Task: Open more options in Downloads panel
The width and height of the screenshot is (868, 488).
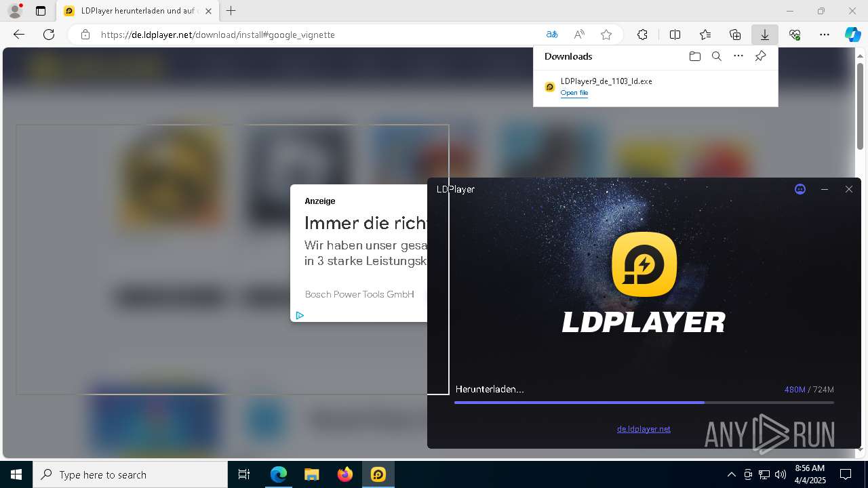Action: [738, 56]
